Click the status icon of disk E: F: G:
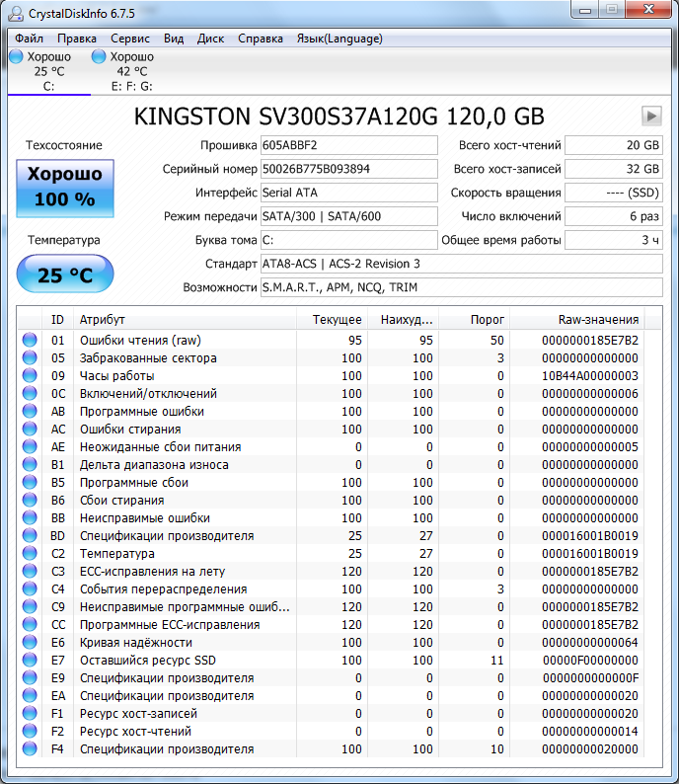Image resolution: width=679 pixels, height=784 pixels. click(99, 57)
